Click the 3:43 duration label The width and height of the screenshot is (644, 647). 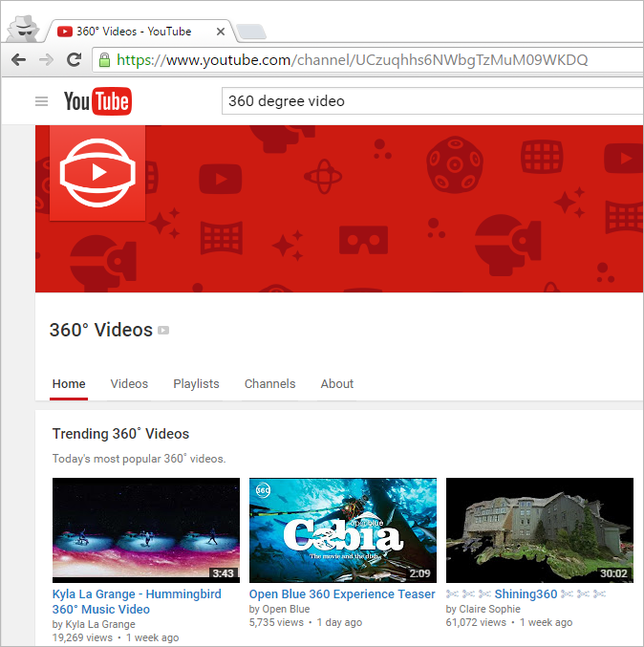(x=224, y=573)
